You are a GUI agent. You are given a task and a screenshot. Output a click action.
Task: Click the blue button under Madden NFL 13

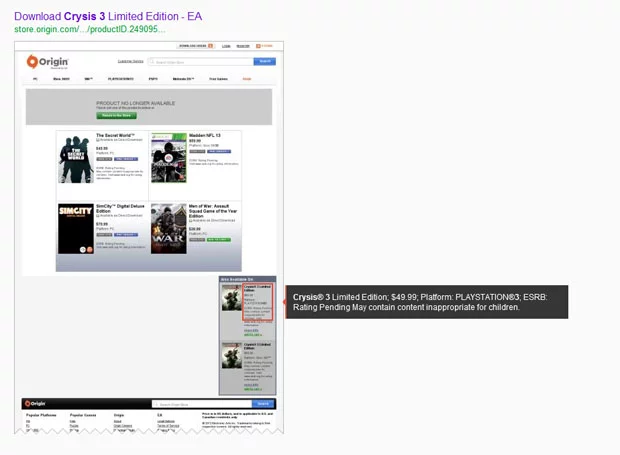tap(219, 151)
